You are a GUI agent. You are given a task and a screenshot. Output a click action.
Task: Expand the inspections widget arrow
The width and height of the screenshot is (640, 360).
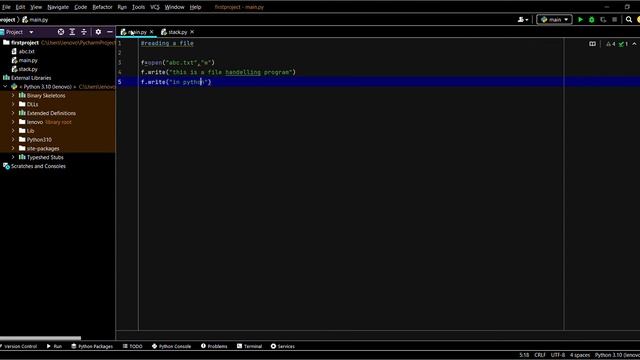click(634, 44)
